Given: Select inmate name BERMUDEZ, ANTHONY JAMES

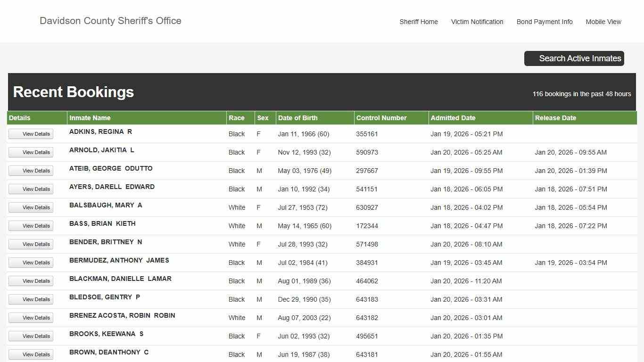Looking at the screenshot, I should click(x=119, y=260).
